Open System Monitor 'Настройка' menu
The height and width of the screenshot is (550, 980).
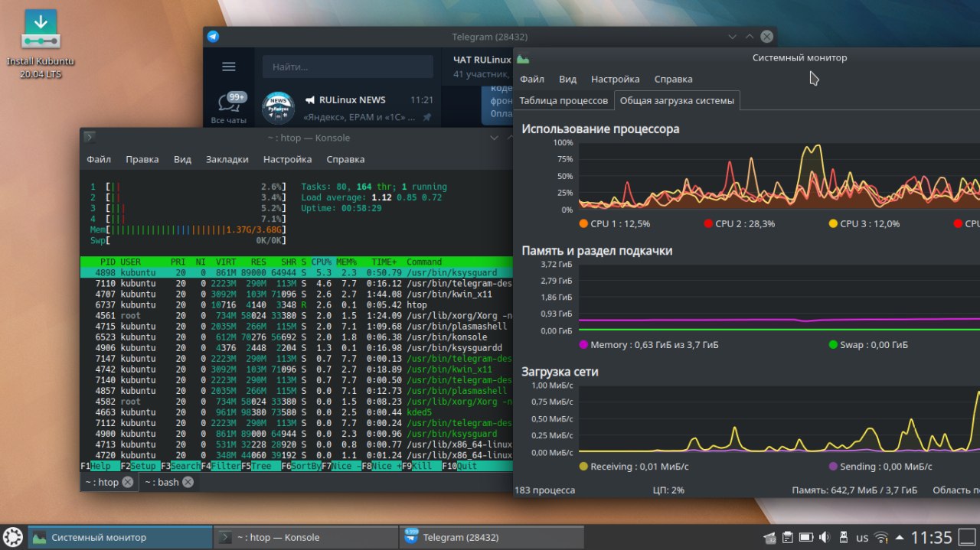615,79
